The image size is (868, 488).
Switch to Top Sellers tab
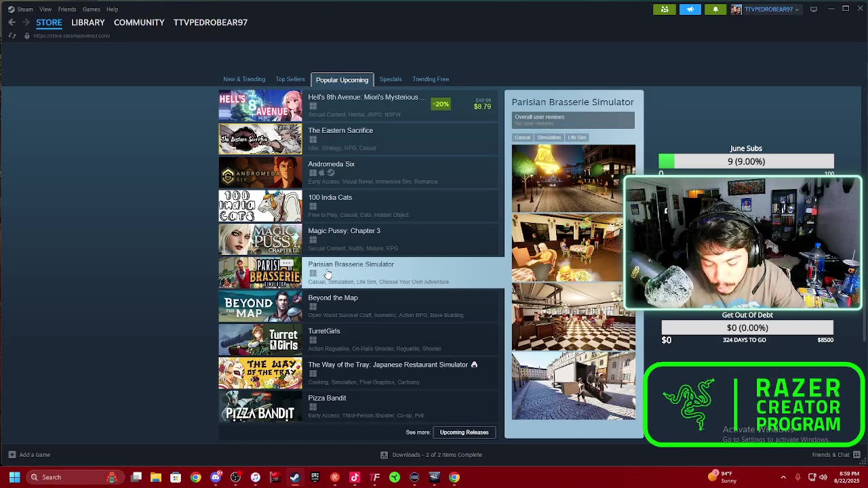point(290,79)
